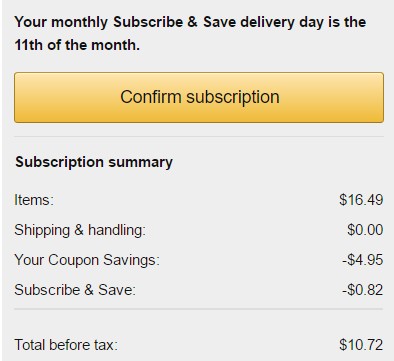
Task: Click the word 'Save' in the delivery notice
Action: point(220,22)
